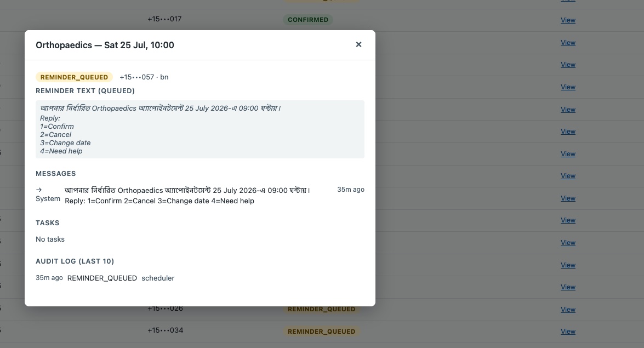
Task: Click 35m ago timestamp in audit log
Action: click(49, 278)
